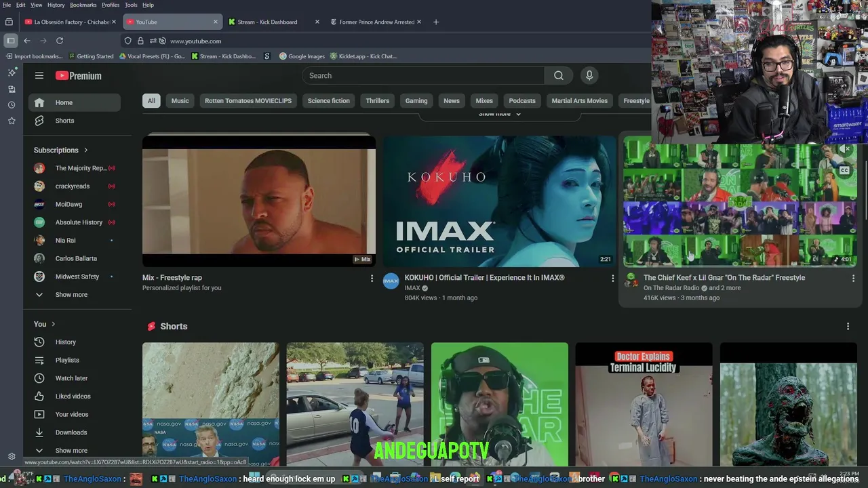Expand the Show more shelf button
The height and width of the screenshot is (488, 868).
500,114
